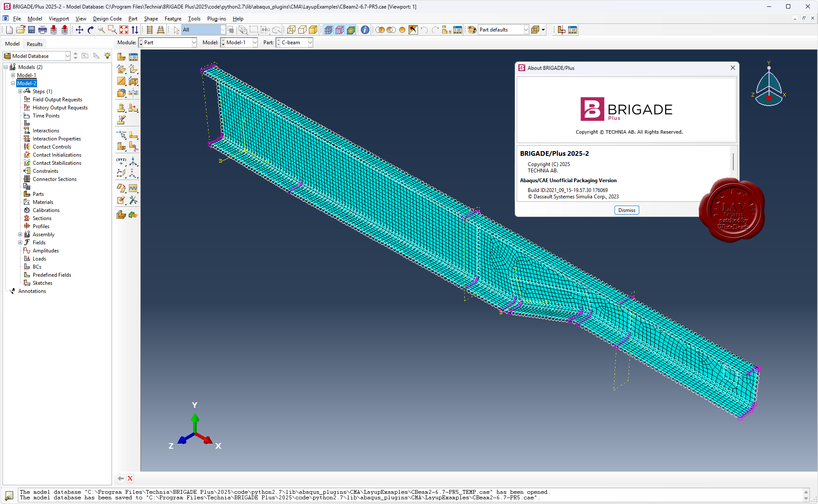Open the Plug-ins menu
Image resolution: width=818 pixels, height=504 pixels.
(216, 19)
